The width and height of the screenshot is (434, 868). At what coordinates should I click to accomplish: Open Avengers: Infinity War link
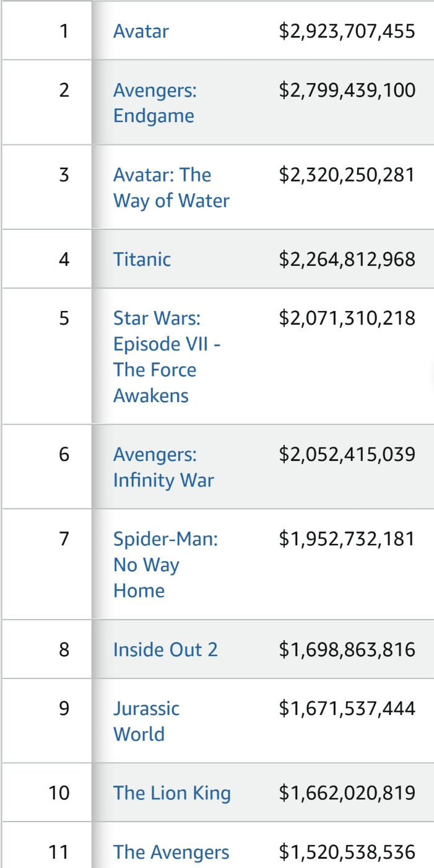click(x=163, y=467)
